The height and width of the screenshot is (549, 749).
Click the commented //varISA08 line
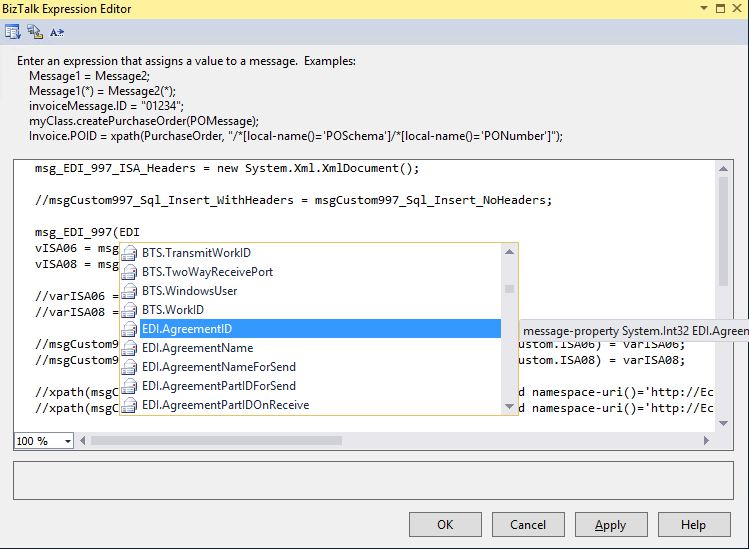tap(76, 312)
